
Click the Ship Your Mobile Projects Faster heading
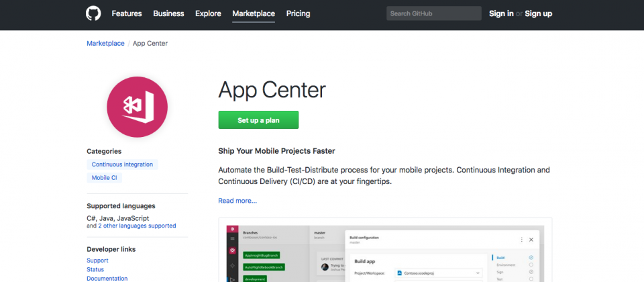[x=277, y=151]
